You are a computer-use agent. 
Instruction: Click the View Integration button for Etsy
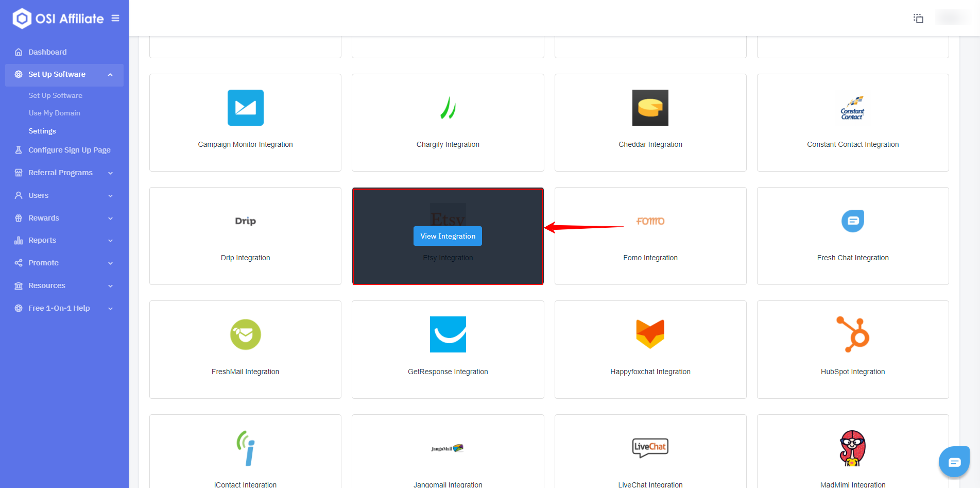448,236
